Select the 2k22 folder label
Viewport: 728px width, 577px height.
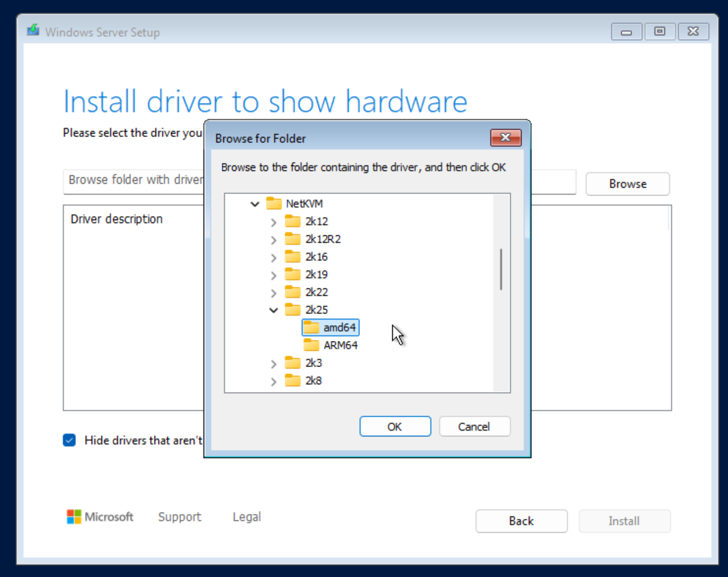pyautogui.click(x=316, y=292)
